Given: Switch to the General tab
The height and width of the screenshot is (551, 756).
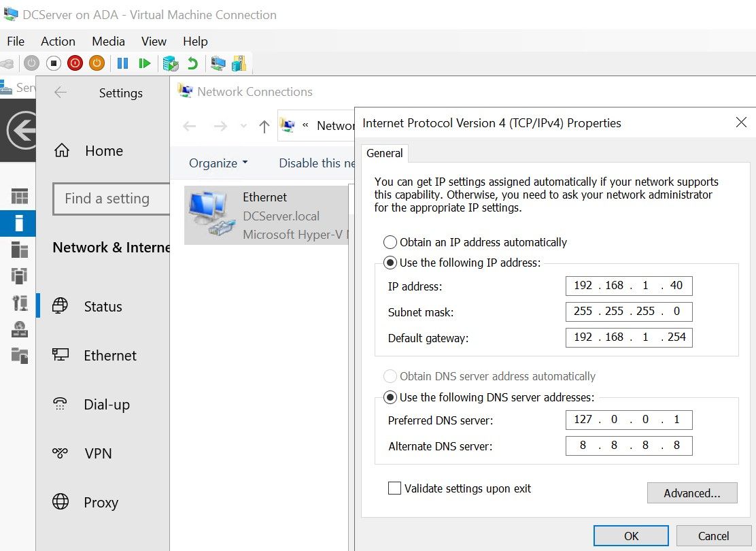Looking at the screenshot, I should point(385,153).
